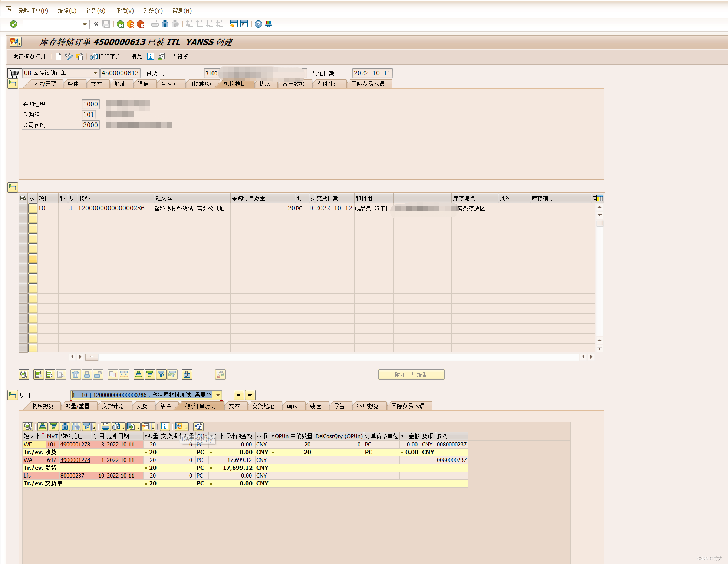Click the refresh icon in history toolbar
The image size is (728, 564).
click(x=198, y=426)
